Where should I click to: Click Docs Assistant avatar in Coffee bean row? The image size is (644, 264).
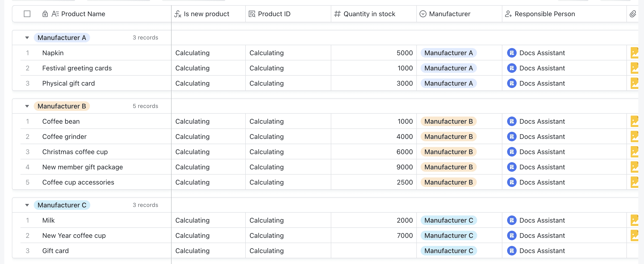coord(511,122)
